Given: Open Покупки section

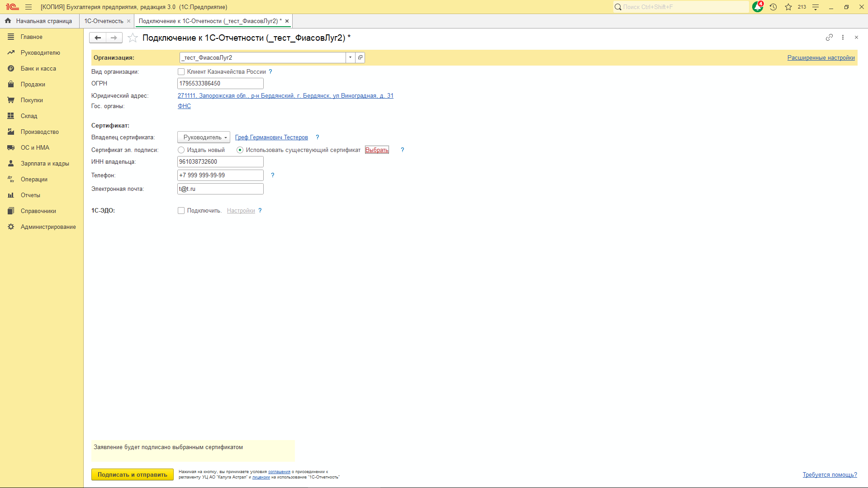Looking at the screenshot, I should pos(42,100).
